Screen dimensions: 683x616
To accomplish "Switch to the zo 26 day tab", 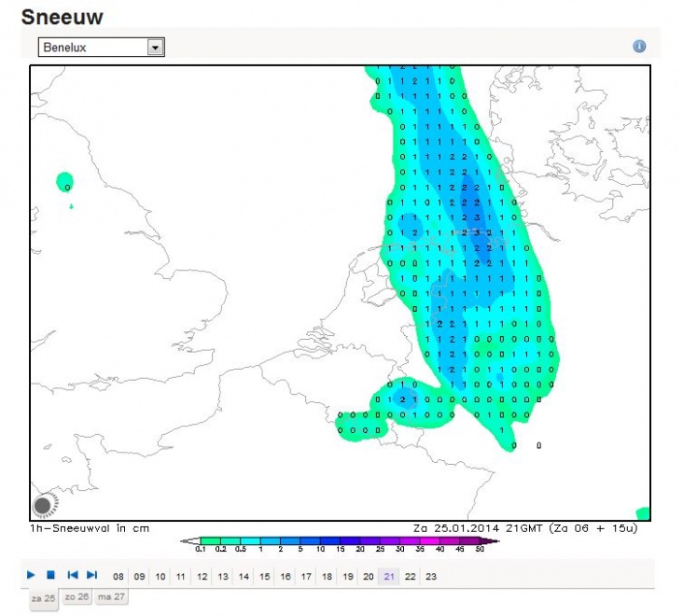I will [x=77, y=596].
